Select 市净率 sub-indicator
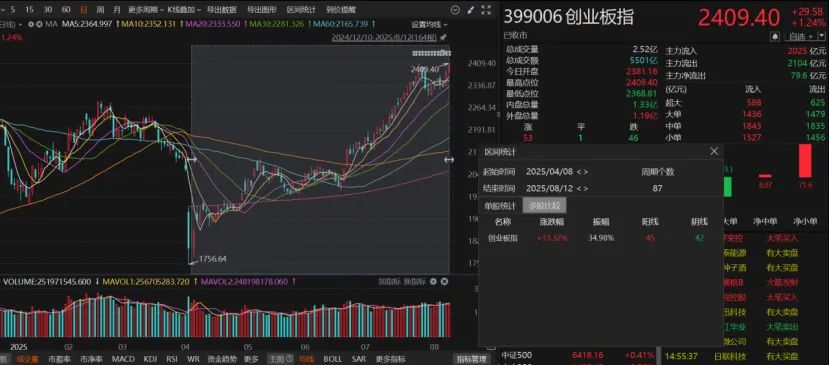The width and height of the screenshot is (830, 365). point(91,359)
